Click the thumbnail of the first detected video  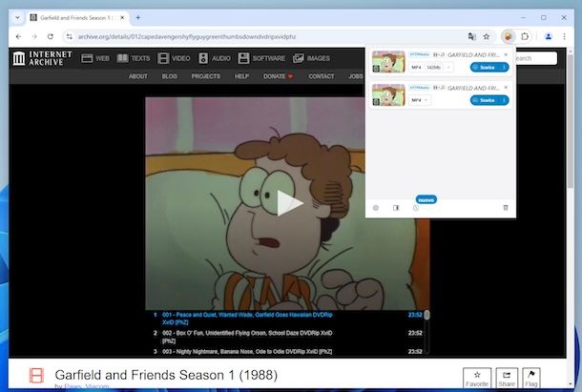click(x=388, y=62)
